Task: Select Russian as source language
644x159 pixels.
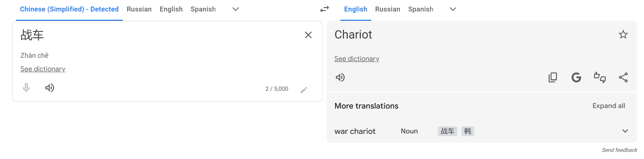Action: point(139,9)
